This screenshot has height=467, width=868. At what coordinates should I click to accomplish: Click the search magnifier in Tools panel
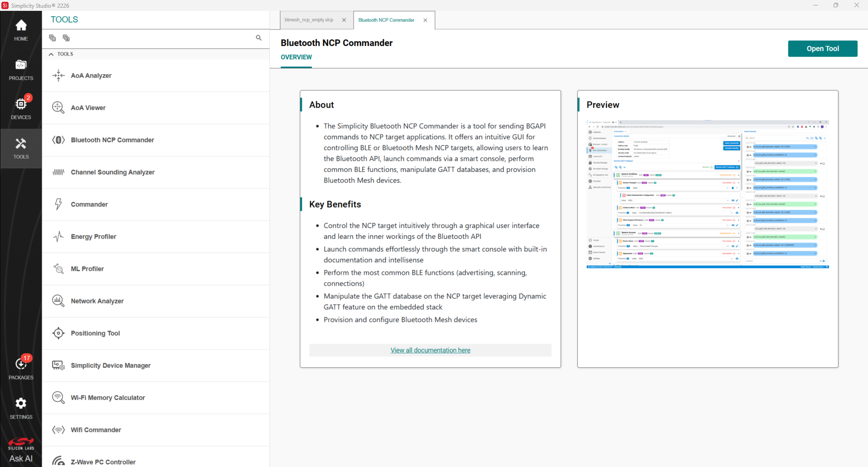259,38
